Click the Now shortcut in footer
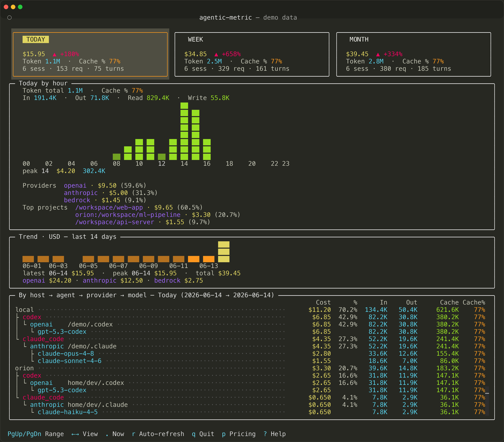 click(x=115, y=434)
